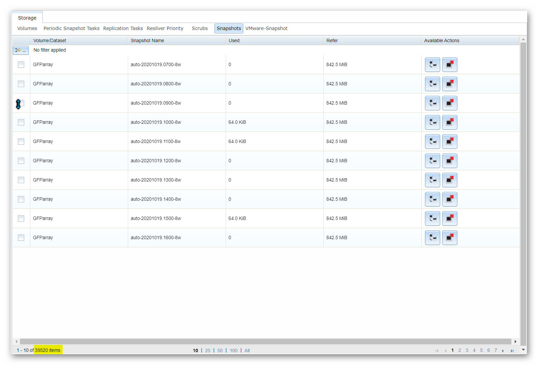Open the Storage tab
538x392 pixels.
coord(27,18)
